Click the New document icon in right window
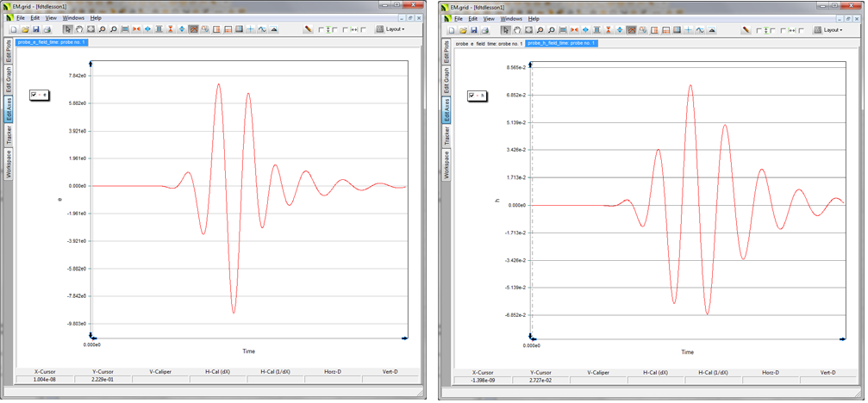The image size is (868, 403). (x=451, y=30)
